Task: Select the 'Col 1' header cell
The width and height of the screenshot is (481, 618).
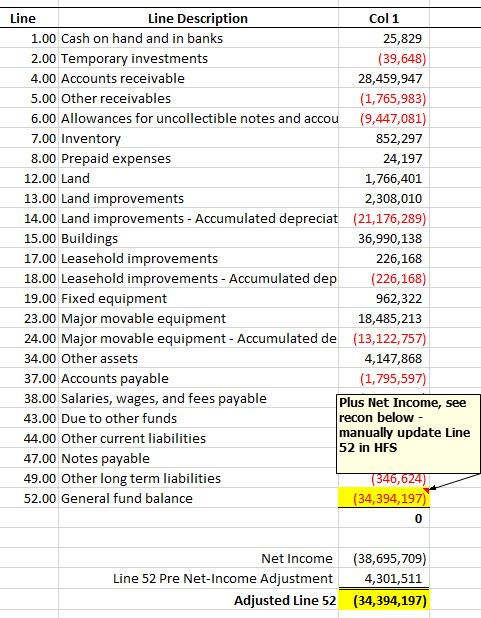Action: pos(384,18)
